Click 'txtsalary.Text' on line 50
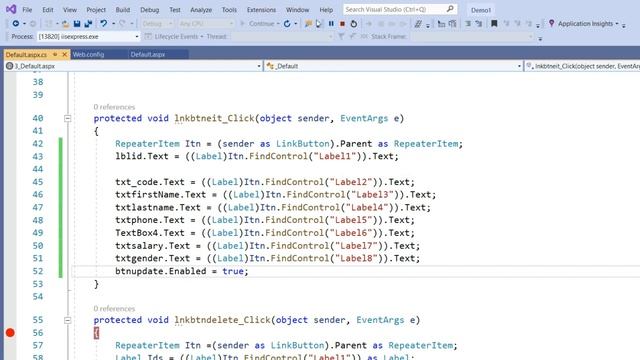Image resolution: width=640 pixels, height=360 pixels. coord(152,246)
